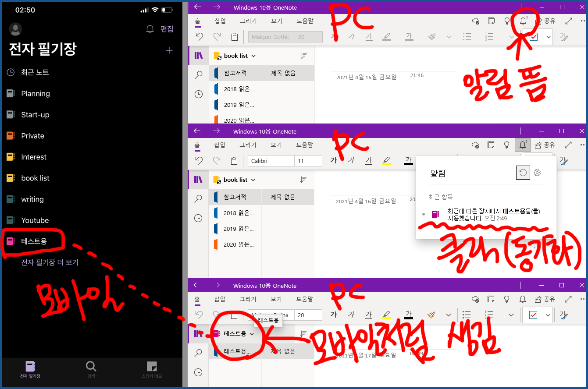588x389 pixels.
Task: Enter full screen mode in top PC window
Action: pos(568,21)
